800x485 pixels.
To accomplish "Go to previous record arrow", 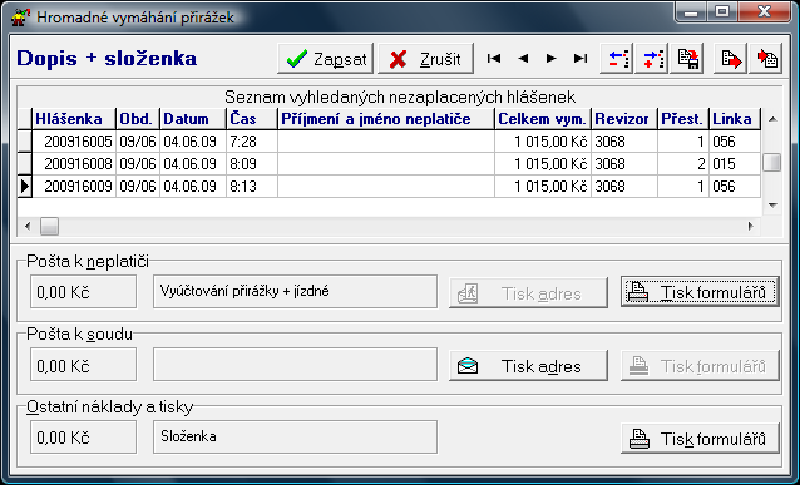I will [522, 59].
